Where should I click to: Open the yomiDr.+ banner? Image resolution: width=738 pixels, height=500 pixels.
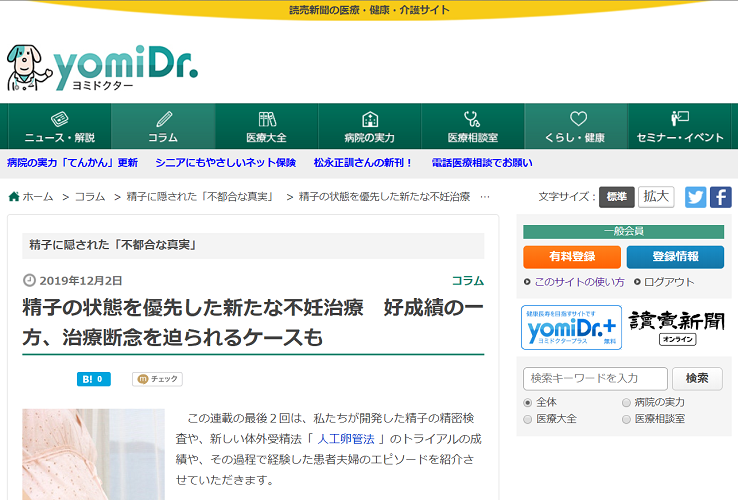[x=571, y=328]
